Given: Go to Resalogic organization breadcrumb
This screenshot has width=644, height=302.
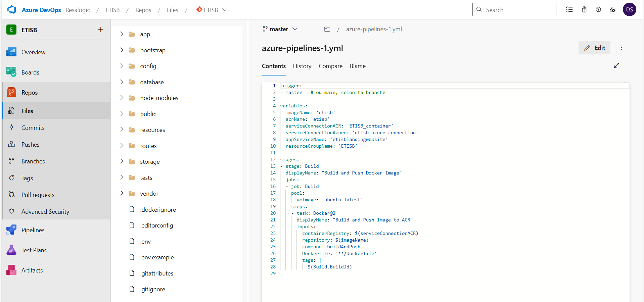Looking at the screenshot, I should [78, 10].
